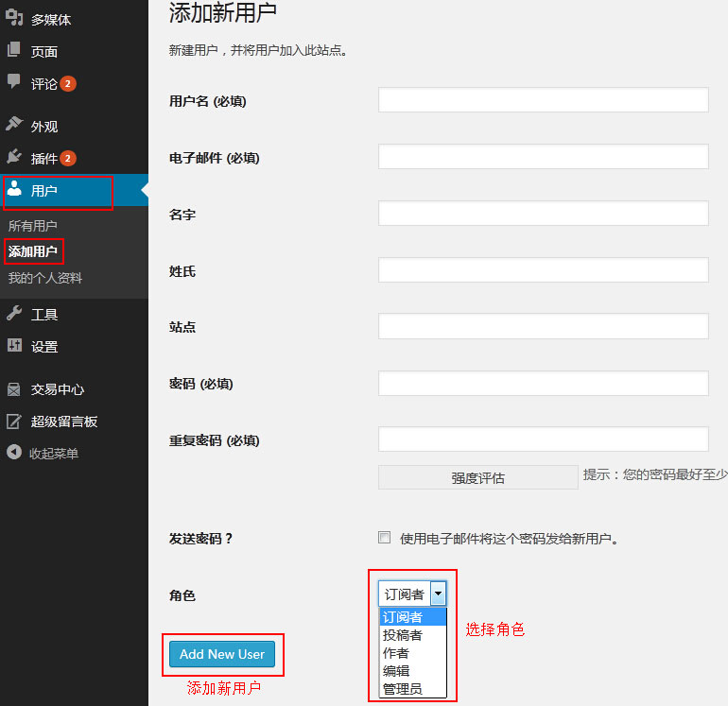Choose 管理员 in the role list
Screen dimensions: 728x706
click(403, 689)
